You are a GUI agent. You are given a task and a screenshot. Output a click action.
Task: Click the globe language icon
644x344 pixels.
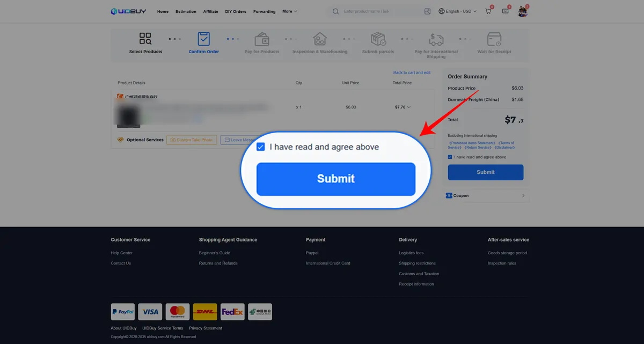[x=442, y=11]
